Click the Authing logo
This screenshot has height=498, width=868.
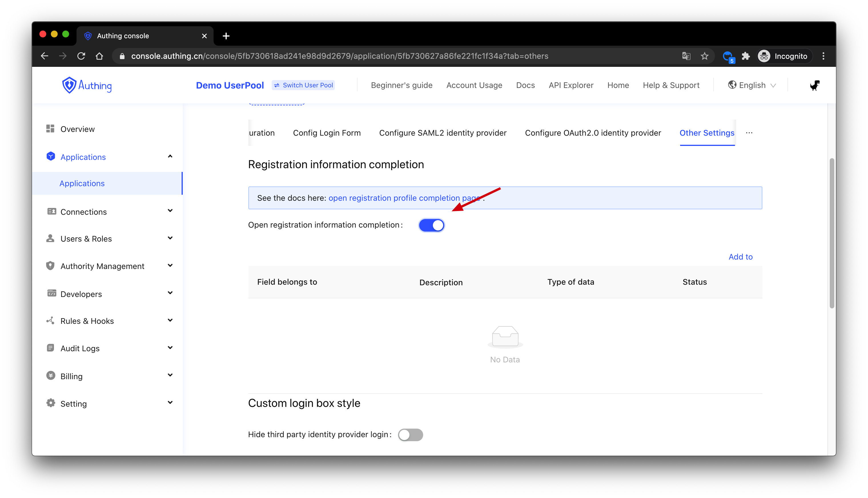tap(87, 85)
